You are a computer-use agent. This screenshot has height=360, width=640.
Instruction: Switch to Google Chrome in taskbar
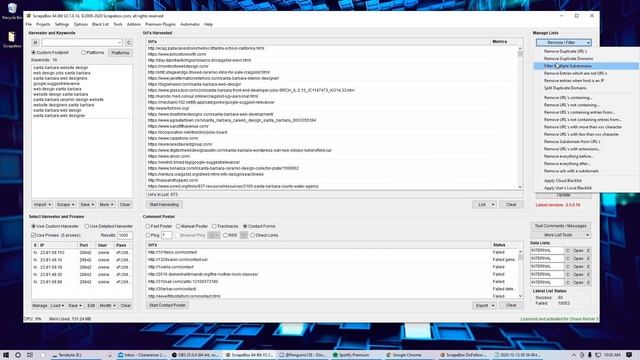(404, 355)
